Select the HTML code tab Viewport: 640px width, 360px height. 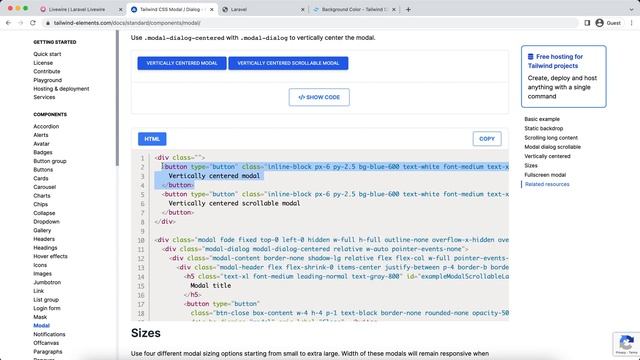click(x=152, y=139)
